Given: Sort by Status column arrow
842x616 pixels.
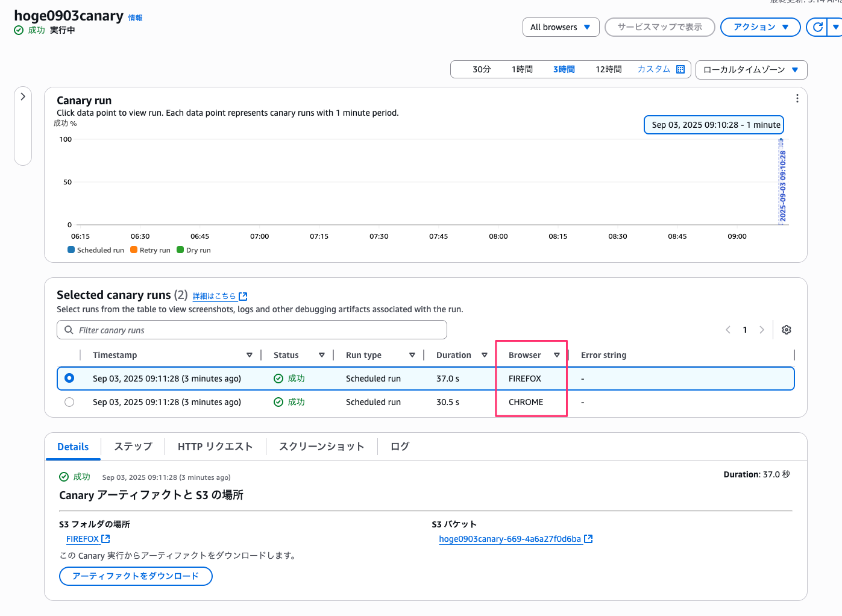Looking at the screenshot, I should [x=322, y=355].
